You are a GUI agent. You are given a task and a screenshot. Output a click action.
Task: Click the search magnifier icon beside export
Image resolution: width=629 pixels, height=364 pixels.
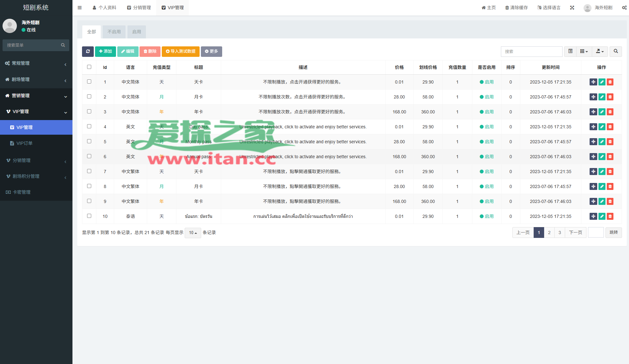(616, 51)
